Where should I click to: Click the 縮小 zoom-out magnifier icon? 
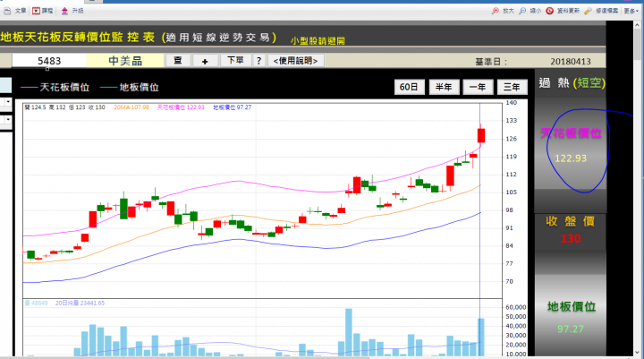click(522, 11)
